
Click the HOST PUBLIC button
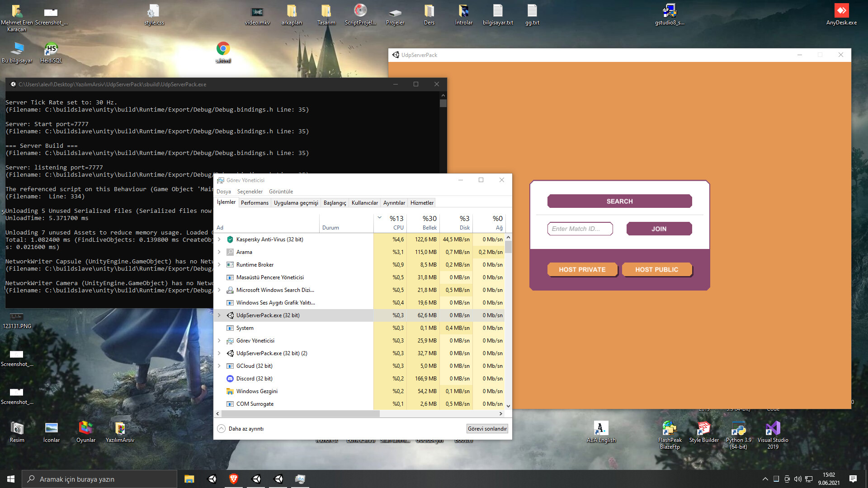(656, 270)
